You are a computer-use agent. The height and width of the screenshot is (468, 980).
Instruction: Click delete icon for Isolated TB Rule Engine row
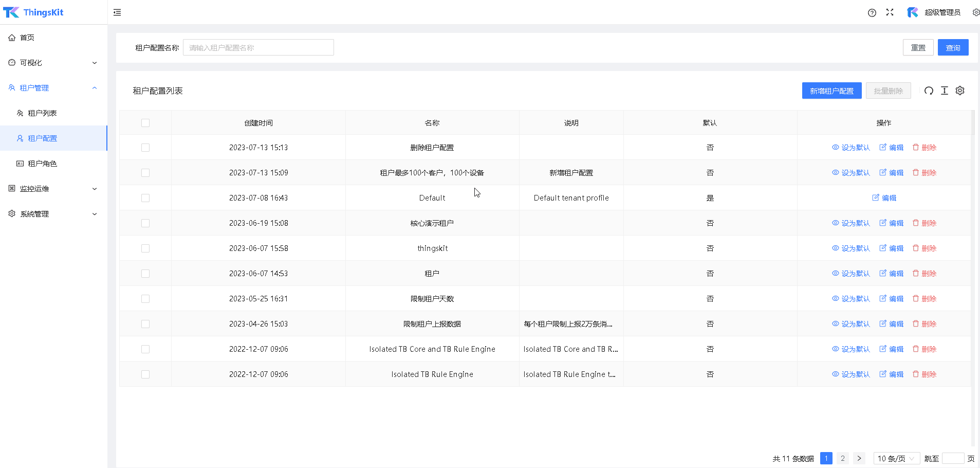(x=916, y=374)
